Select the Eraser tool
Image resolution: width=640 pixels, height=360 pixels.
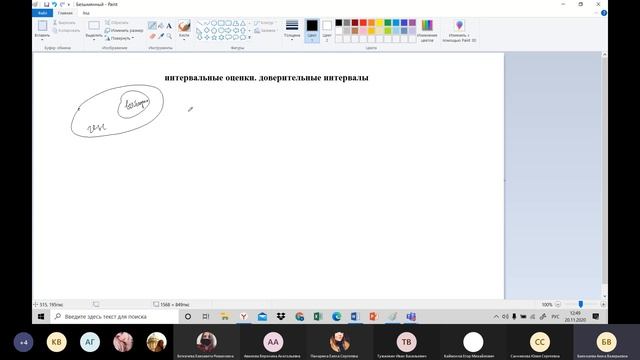point(152,36)
